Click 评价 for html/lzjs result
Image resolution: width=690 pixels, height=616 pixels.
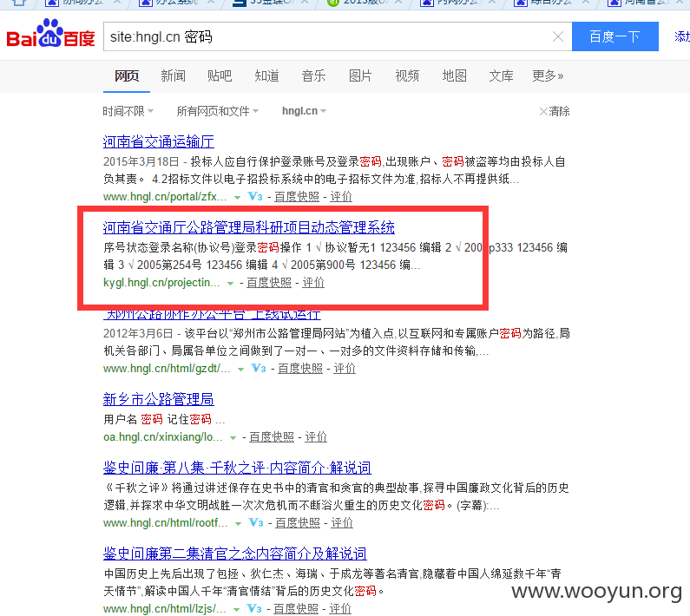tap(340, 608)
